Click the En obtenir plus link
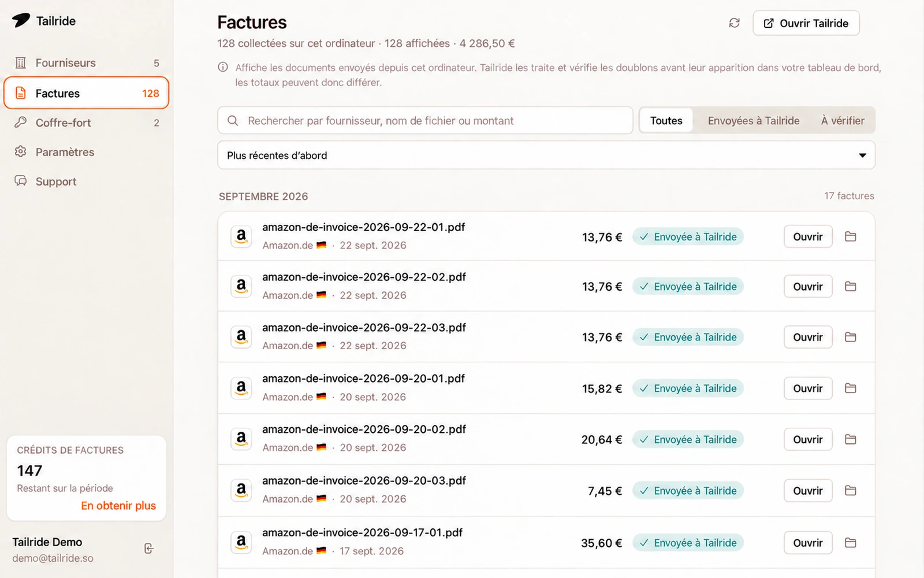This screenshot has width=924, height=578. [118, 505]
